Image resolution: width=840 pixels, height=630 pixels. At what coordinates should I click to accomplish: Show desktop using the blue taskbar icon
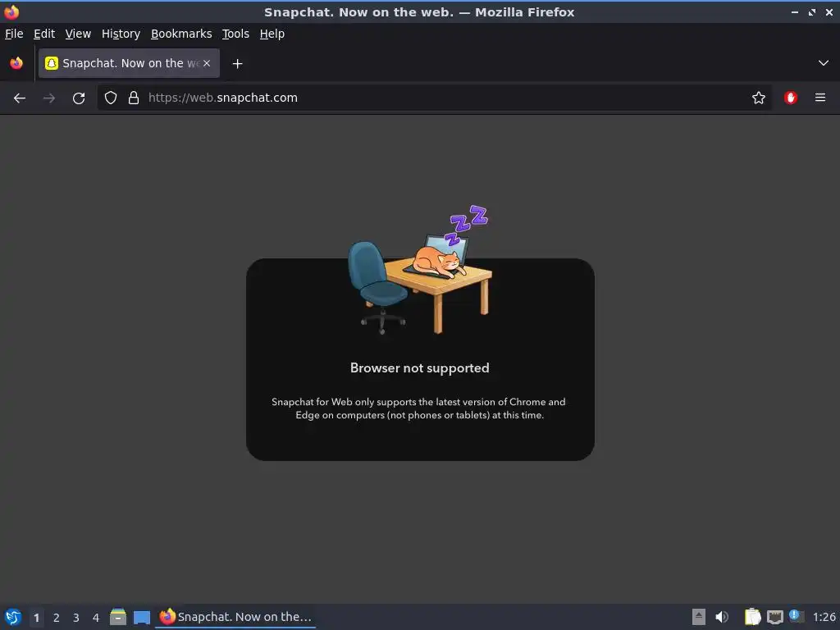pyautogui.click(x=141, y=618)
